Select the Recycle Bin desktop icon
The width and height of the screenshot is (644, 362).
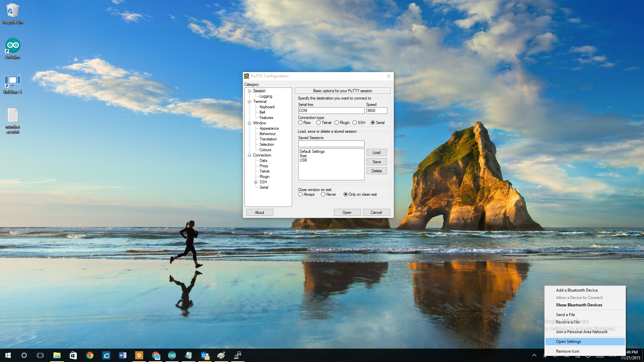coord(13,13)
